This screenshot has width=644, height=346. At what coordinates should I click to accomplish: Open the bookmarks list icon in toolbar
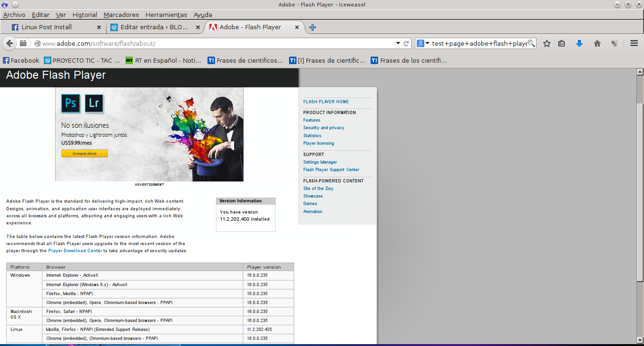pyautogui.click(x=561, y=43)
